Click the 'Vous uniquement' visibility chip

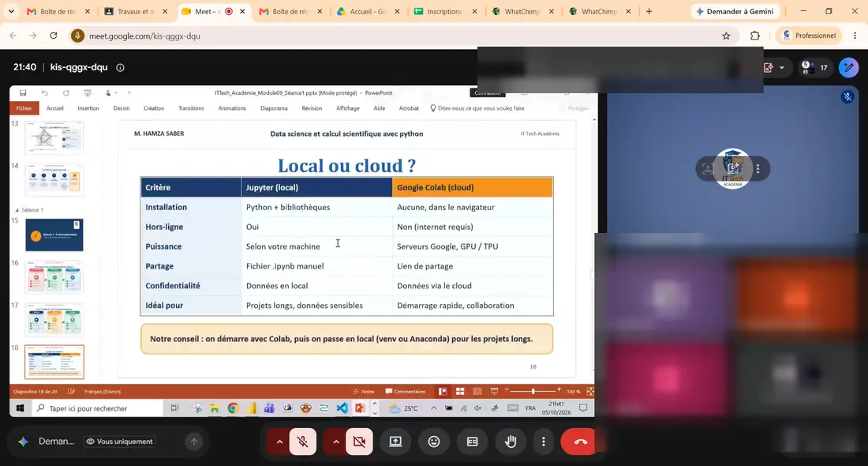click(119, 442)
